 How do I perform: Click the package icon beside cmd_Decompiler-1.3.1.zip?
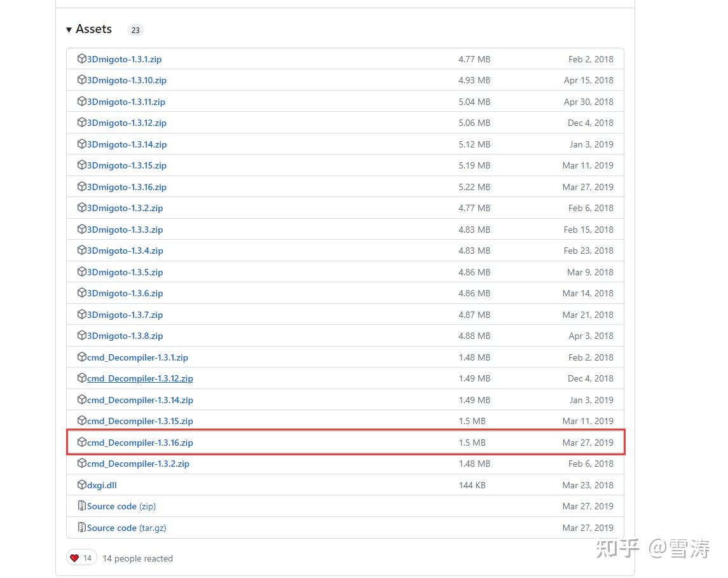(x=82, y=357)
